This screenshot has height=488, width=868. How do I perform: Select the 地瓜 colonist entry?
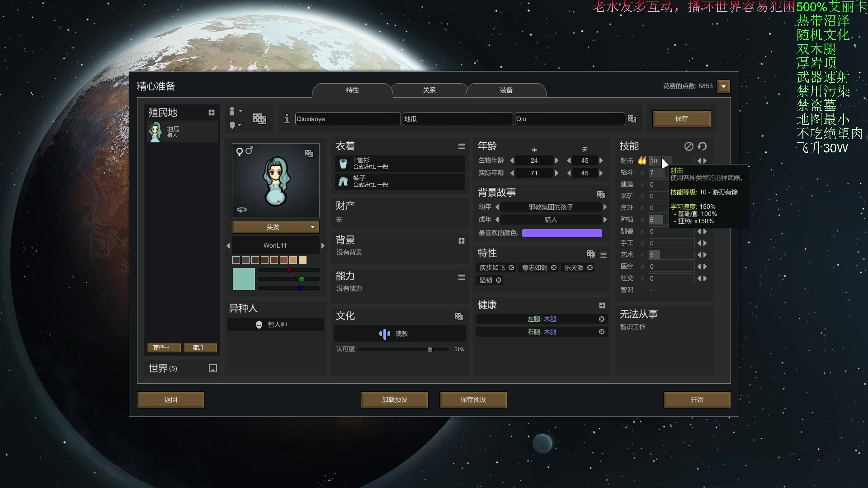coord(182,131)
